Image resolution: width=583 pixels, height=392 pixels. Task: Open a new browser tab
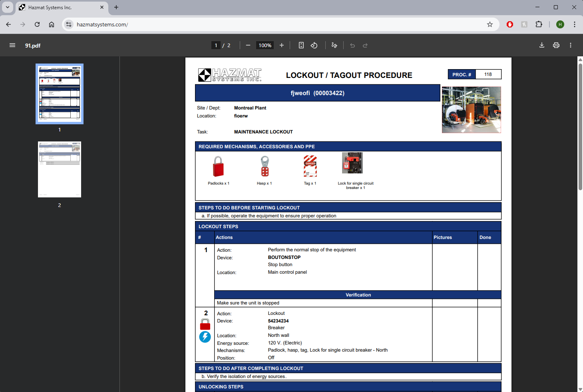(x=116, y=7)
